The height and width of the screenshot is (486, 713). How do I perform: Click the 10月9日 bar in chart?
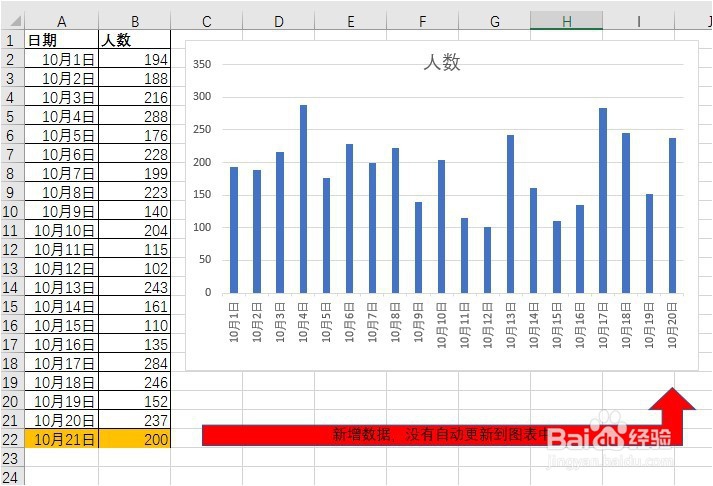pos(418,247)
